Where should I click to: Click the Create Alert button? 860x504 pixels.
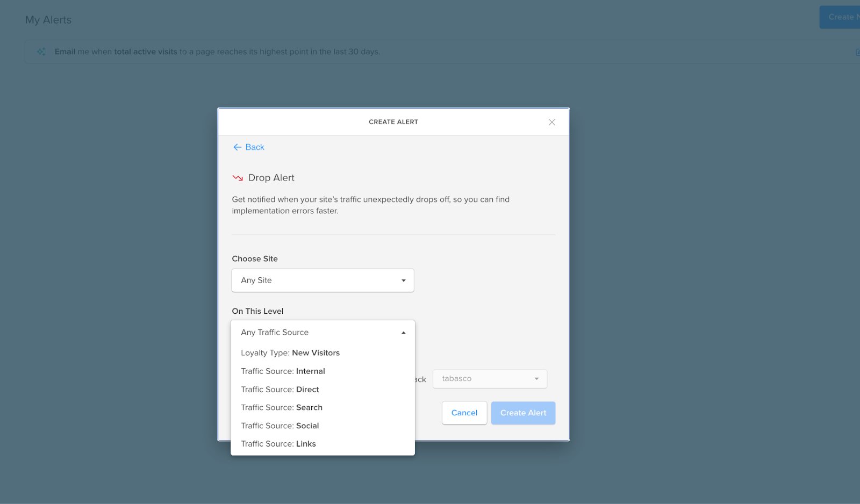click(522, 413)
